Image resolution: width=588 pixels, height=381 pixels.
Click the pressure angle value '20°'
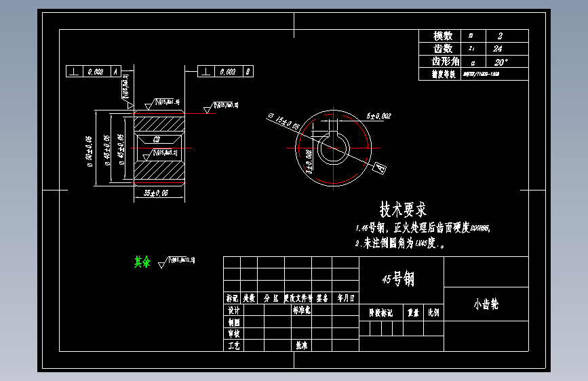tap(501, 62)
